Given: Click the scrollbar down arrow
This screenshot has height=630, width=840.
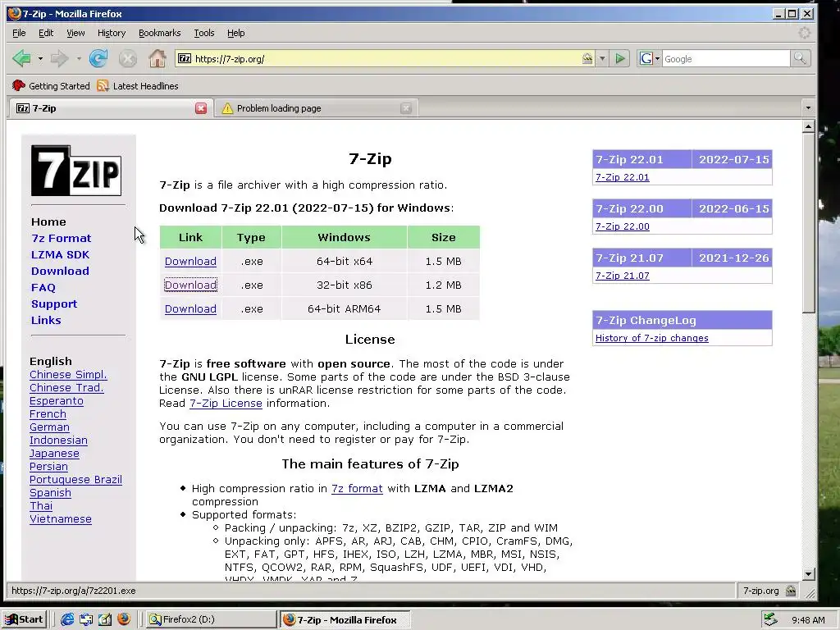Looking at the screenshot, I should click(808, 573).
